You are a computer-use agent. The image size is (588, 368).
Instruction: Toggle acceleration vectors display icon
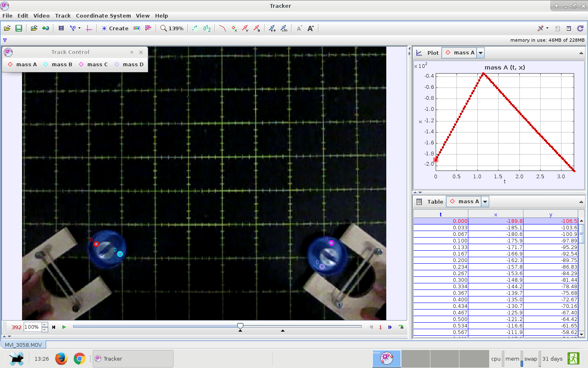[x=256, y=28]
